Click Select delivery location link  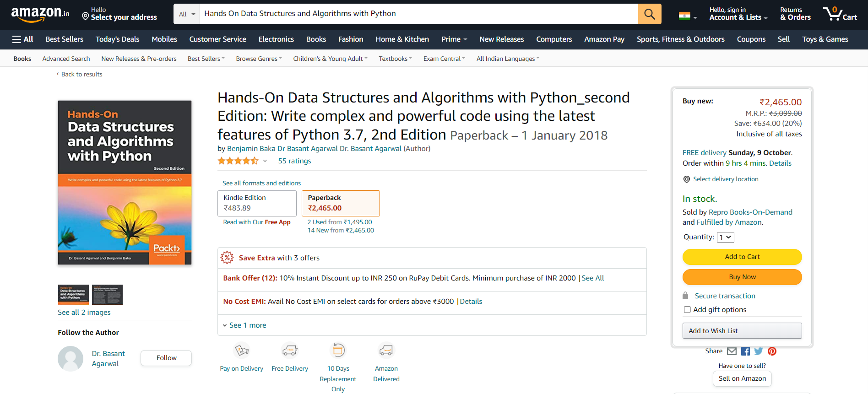tap(726, 179)
